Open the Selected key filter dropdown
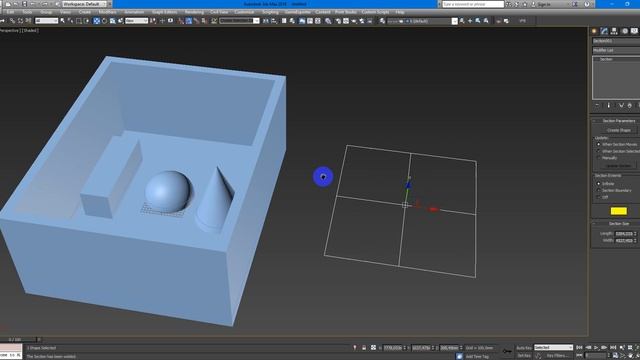The image size is (640, 360). 553,347
